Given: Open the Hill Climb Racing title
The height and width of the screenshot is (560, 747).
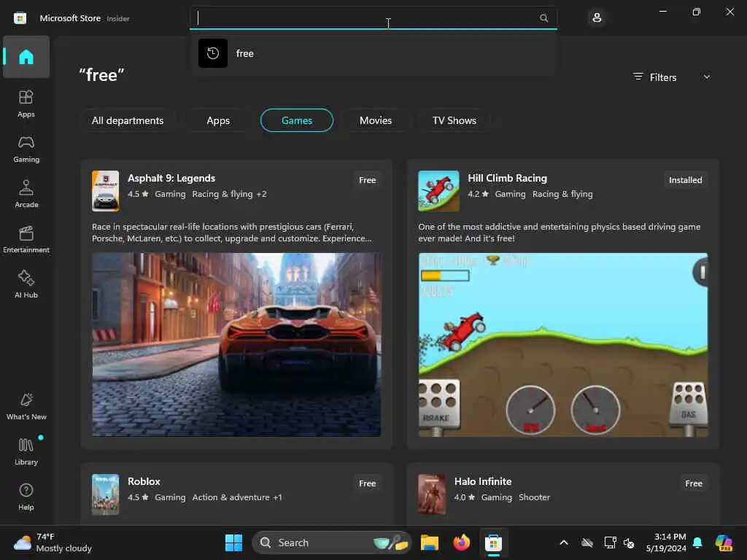Looking at the screenshot, I should tap(508, 178).
